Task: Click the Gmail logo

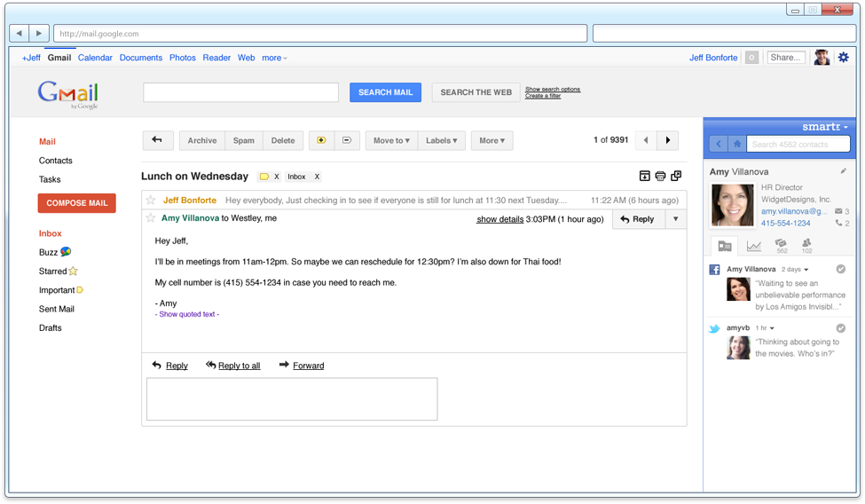Action: [x=68, y=94]
